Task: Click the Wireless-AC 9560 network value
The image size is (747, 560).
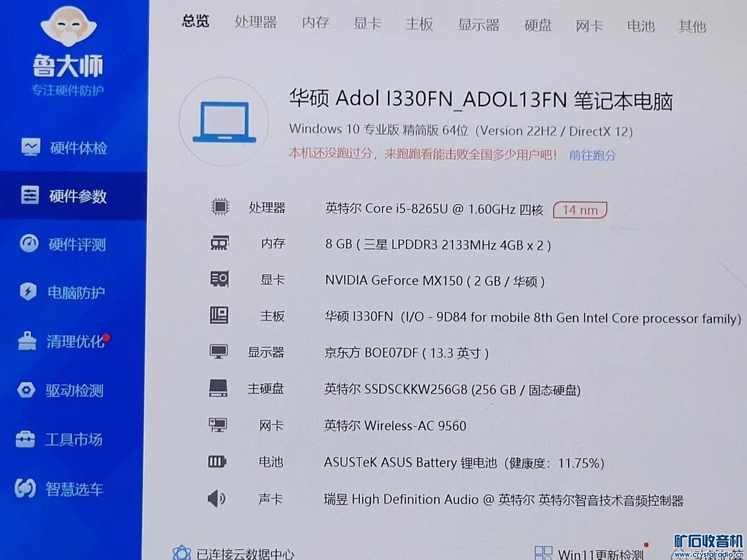Action: [x=395, y=426]
